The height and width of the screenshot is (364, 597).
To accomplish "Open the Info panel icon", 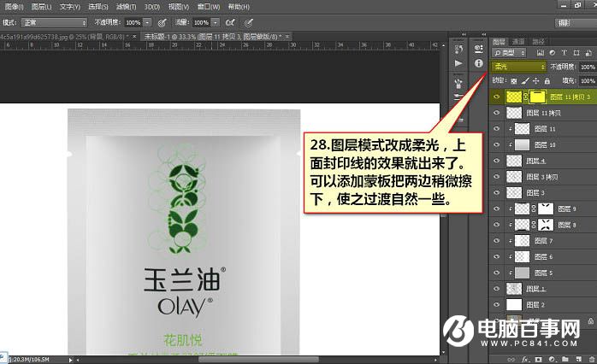I will click(479, 63).
